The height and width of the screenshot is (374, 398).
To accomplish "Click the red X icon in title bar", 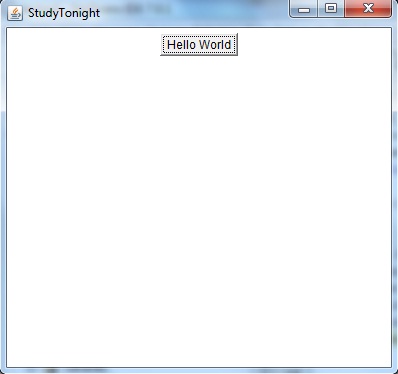I will [x=368, y=8].
